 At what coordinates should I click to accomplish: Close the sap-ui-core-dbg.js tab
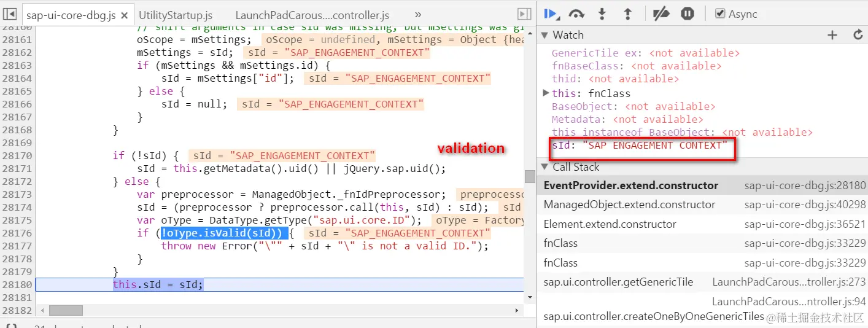coord(124,15)
